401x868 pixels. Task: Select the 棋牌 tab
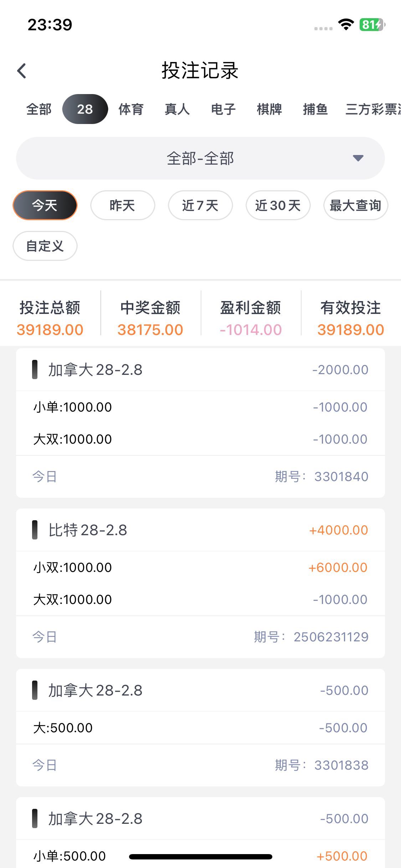[269, 109]
